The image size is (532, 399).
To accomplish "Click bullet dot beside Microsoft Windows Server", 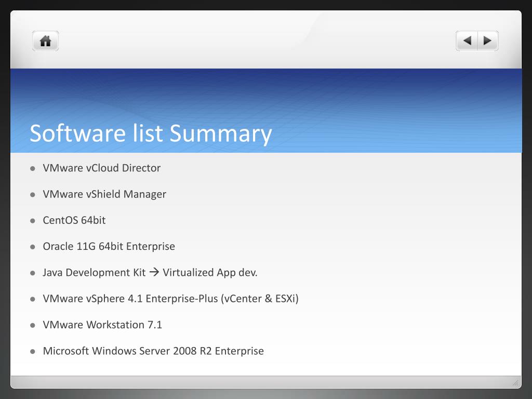I will tap(33, 351).
